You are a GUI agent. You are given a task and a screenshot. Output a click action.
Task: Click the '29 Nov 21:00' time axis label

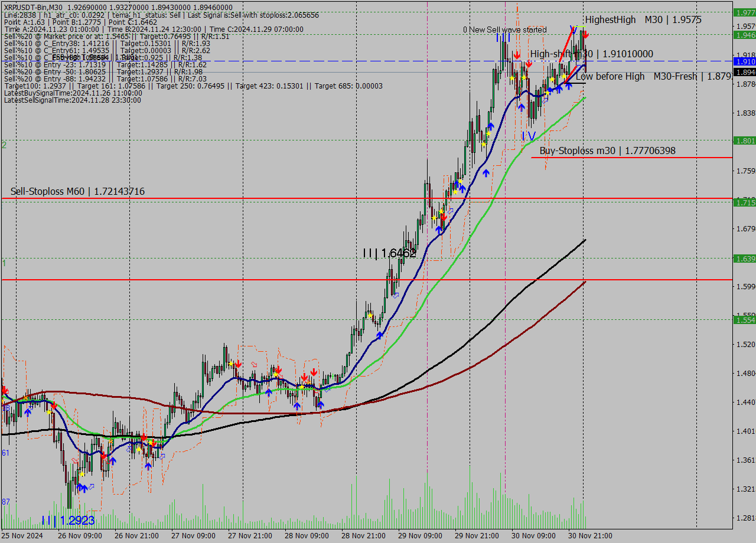(x=477, y=536)
